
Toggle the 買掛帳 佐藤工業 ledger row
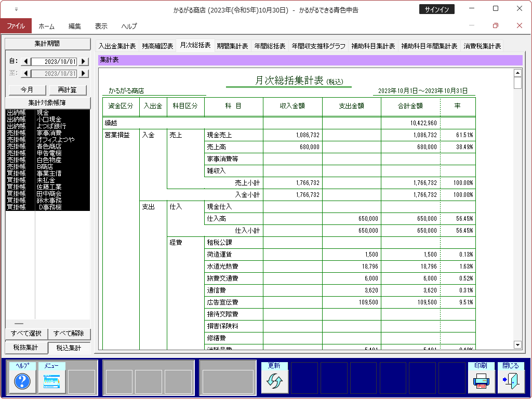[x=48, y=187]
